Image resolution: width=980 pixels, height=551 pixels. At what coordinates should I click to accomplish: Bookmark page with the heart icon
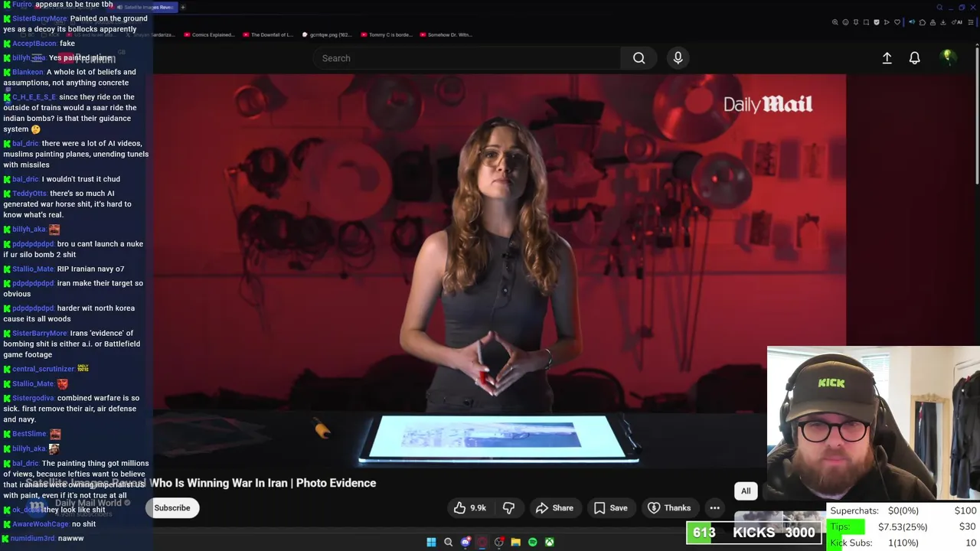coord(897,22)
